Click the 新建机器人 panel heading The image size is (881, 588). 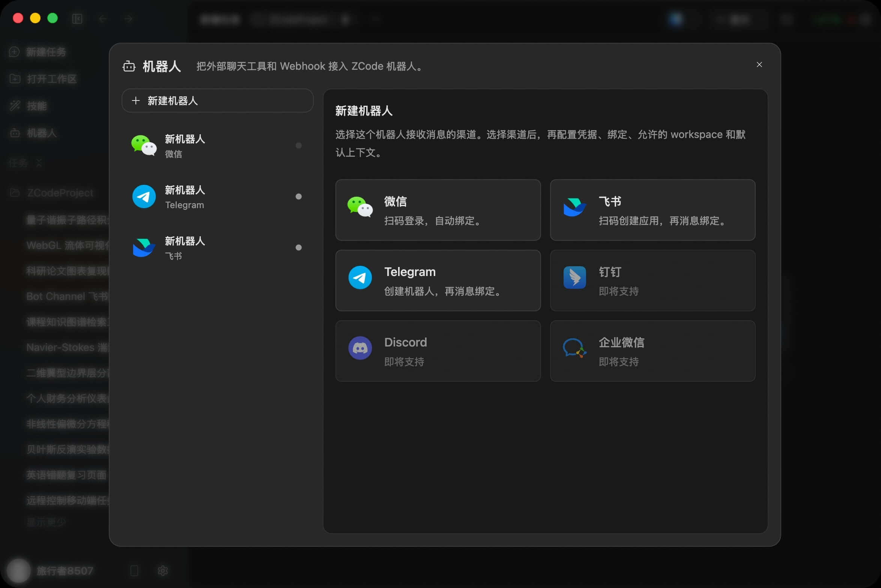[x=364, y=111]
